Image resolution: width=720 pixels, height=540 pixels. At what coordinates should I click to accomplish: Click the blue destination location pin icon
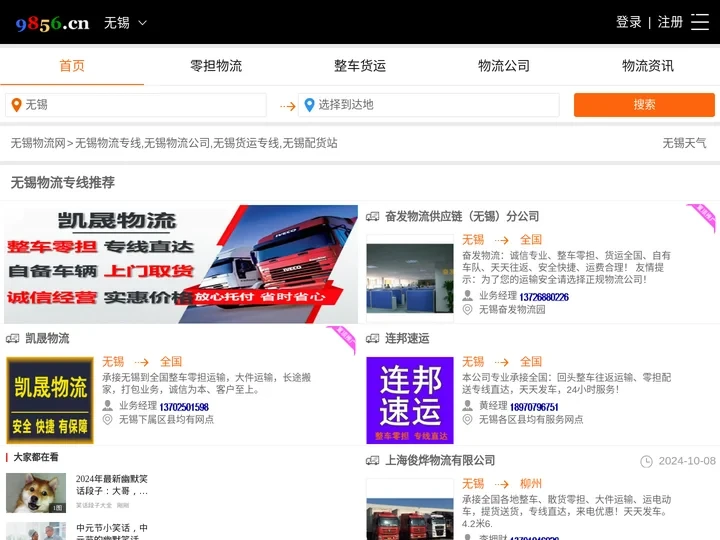309,105
